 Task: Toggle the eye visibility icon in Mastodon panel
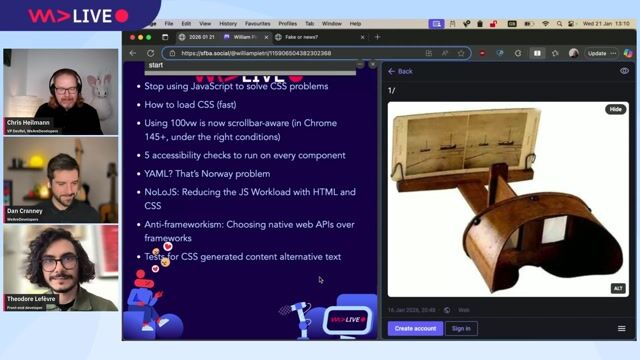point(624,71)
